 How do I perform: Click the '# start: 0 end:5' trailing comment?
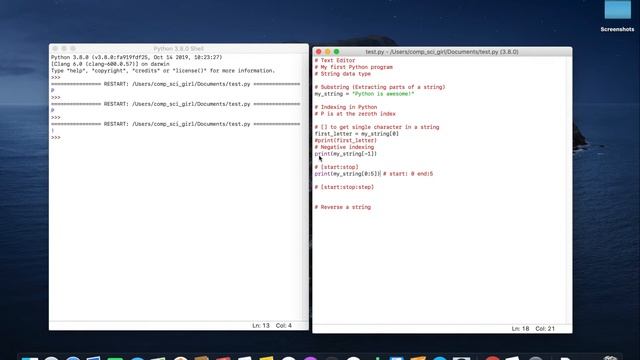pyautogui.click(x=408, y=174)
